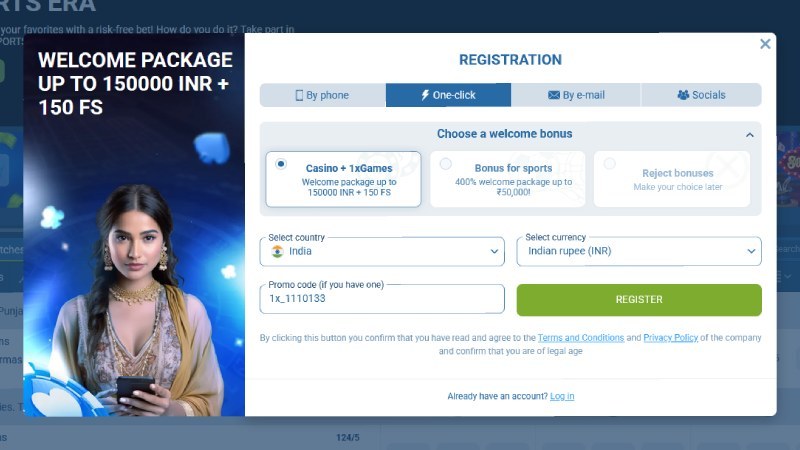Open the By e-mail registration tab
The width and height of the screenshot is (800, 450).
coord(576,95)
